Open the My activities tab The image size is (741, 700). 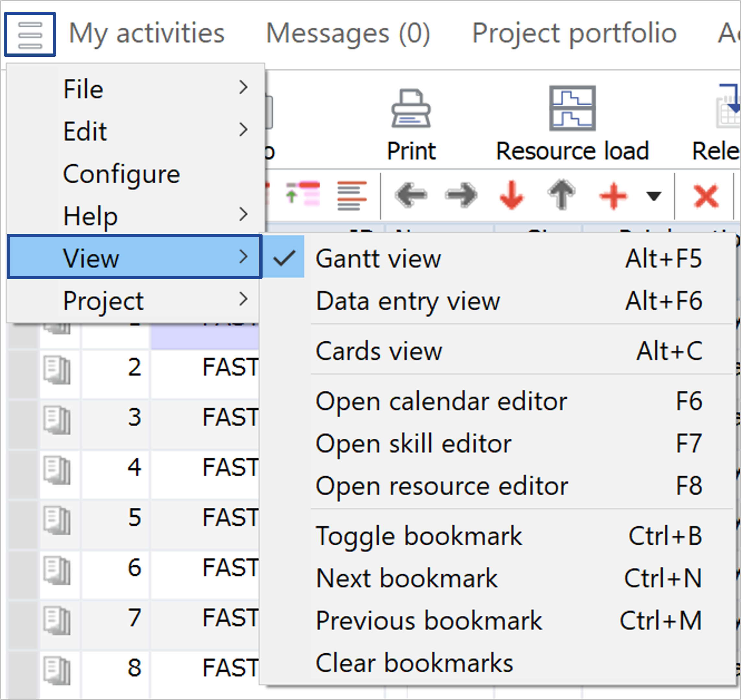147,34
